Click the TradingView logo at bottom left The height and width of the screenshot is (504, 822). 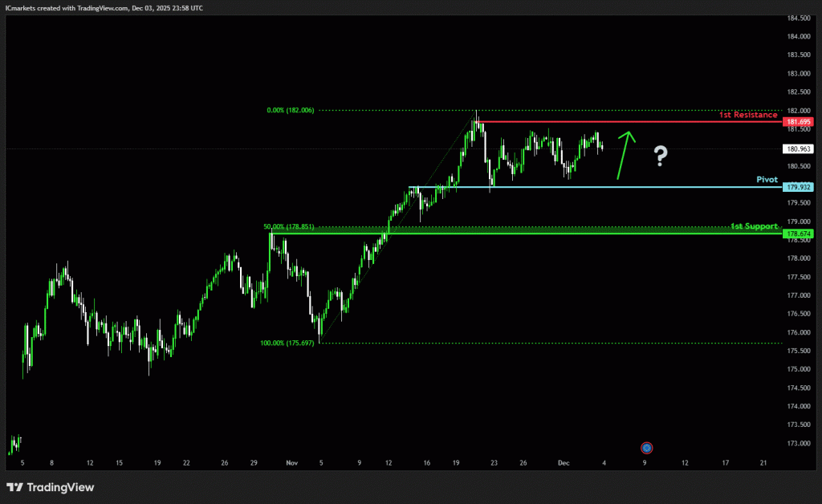[51, 487]
